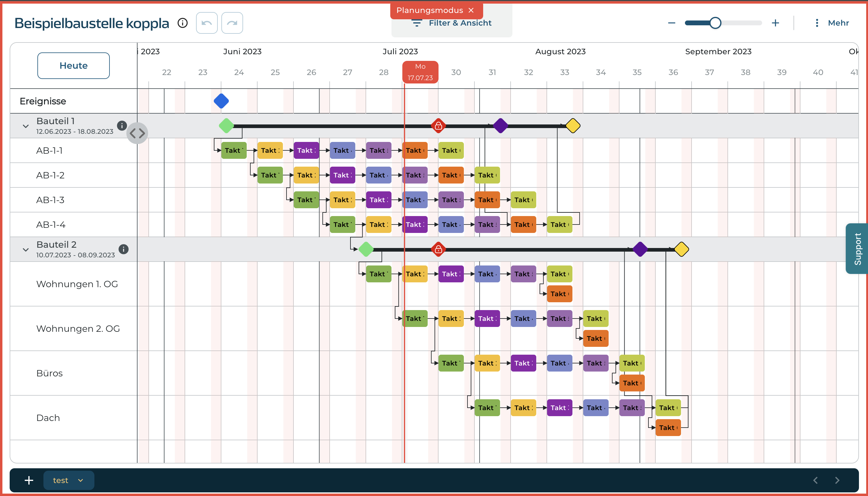Show info for Bauteil 2

tap(123, 250)
